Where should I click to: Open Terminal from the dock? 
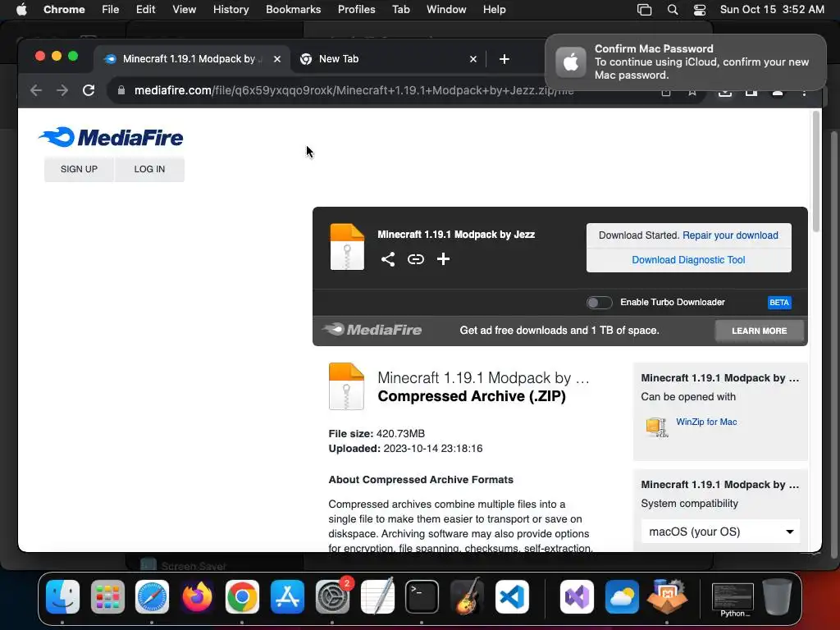coord(422,597)
